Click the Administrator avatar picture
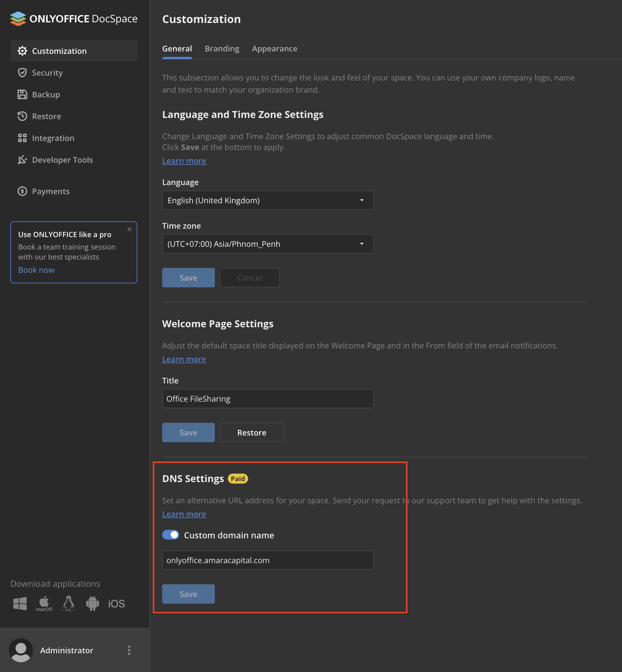This screenshot has height=672, width=622. (21, 650)
